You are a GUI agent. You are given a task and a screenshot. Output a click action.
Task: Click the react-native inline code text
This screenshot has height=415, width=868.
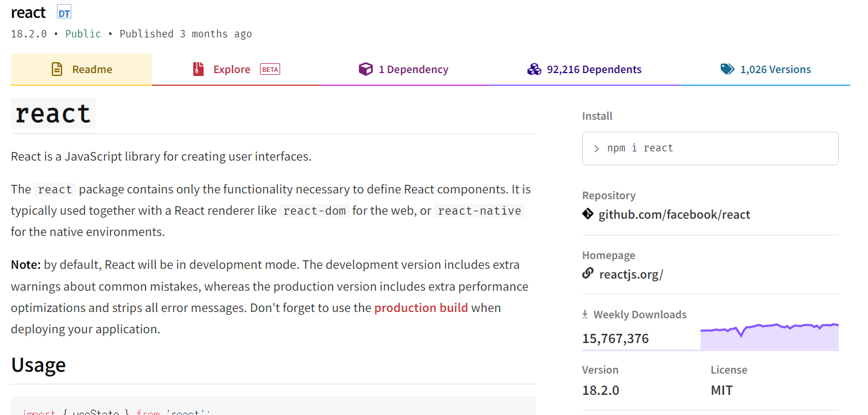(480, 211)
